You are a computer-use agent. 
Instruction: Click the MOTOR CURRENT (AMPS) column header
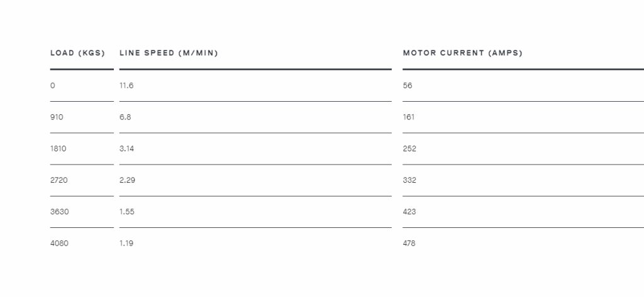[463, 53]
